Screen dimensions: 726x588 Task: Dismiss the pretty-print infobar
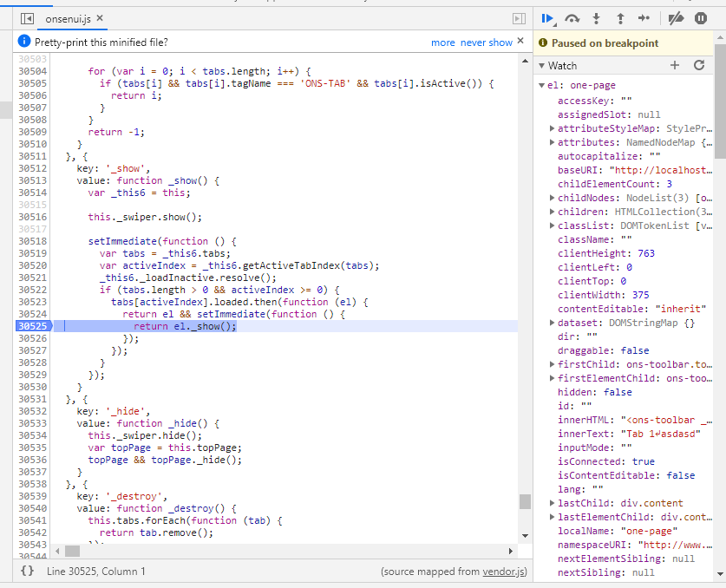(x=520, y=41)
